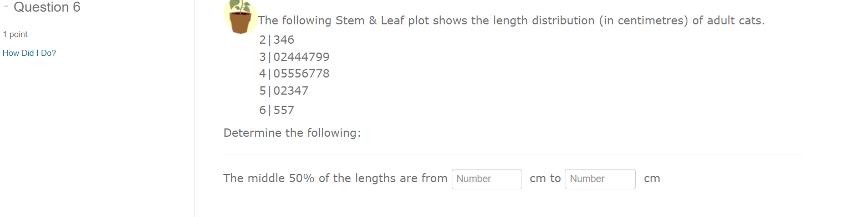Click the '1 point' label in sidebar
This screenshot has width=868, height=217.
(15, 34)
